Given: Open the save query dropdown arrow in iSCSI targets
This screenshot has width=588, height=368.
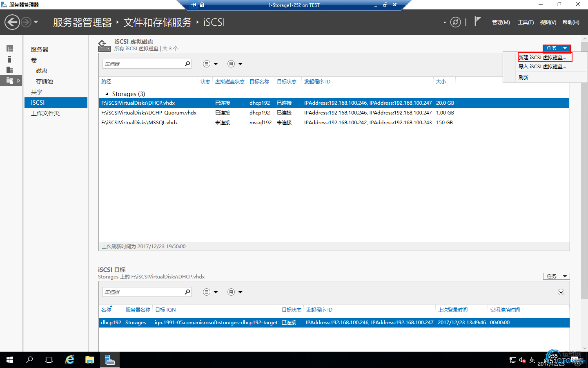Looking at the screenshot, I should [x=241, y=292].
